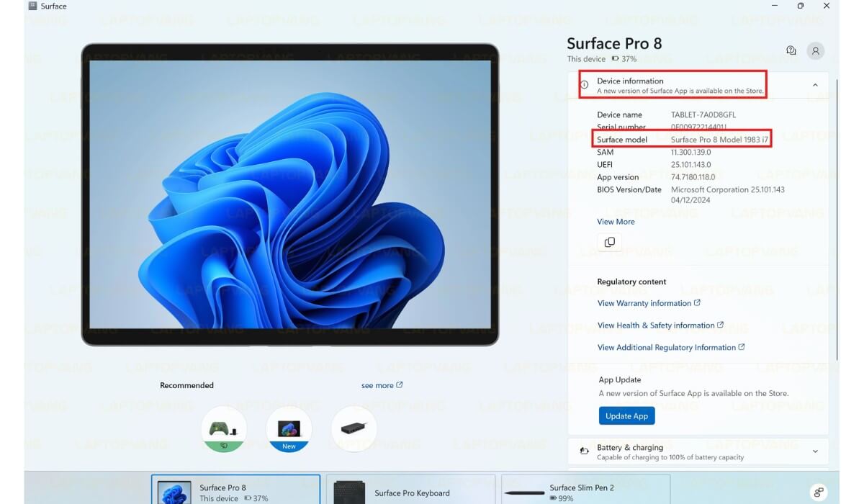Click the BIOS text Microsoft Corporation 25.101.143
The height and width of the screenshot is (504, 864).
point(727,189)
